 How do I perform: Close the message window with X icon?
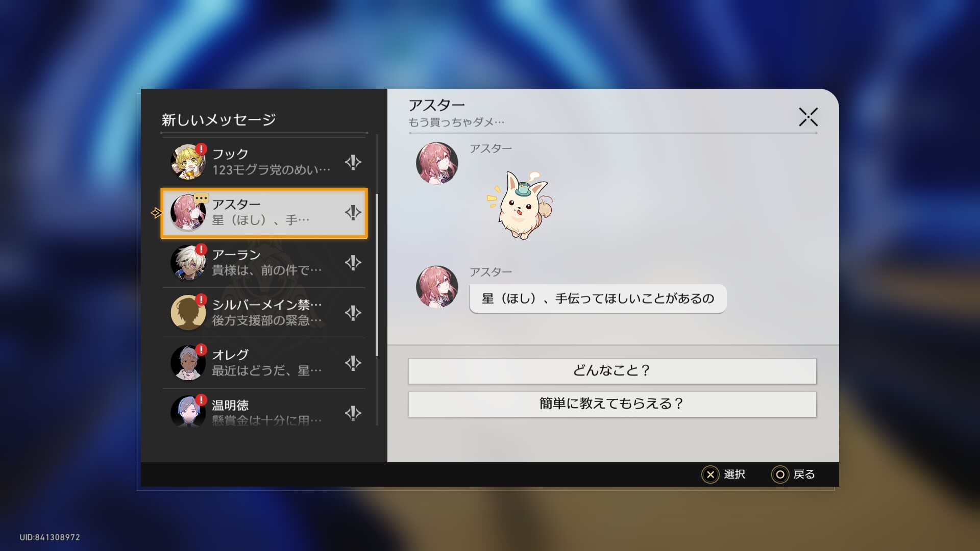click(808, 117)
